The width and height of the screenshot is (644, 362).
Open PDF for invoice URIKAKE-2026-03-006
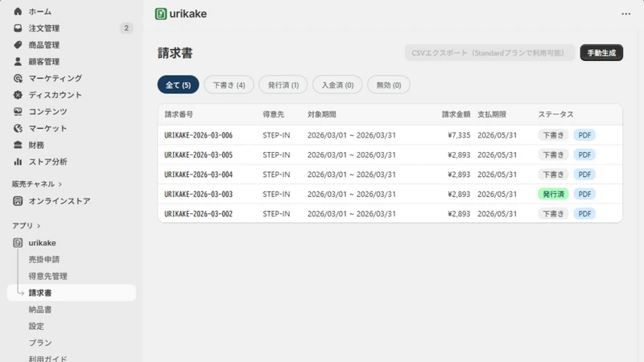[x=584, y=135]
